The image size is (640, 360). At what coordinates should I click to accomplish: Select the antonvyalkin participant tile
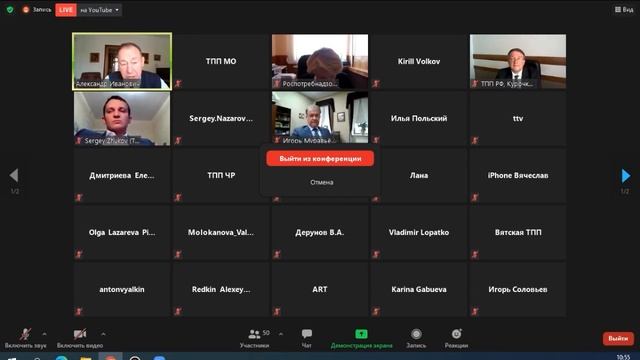122,289
